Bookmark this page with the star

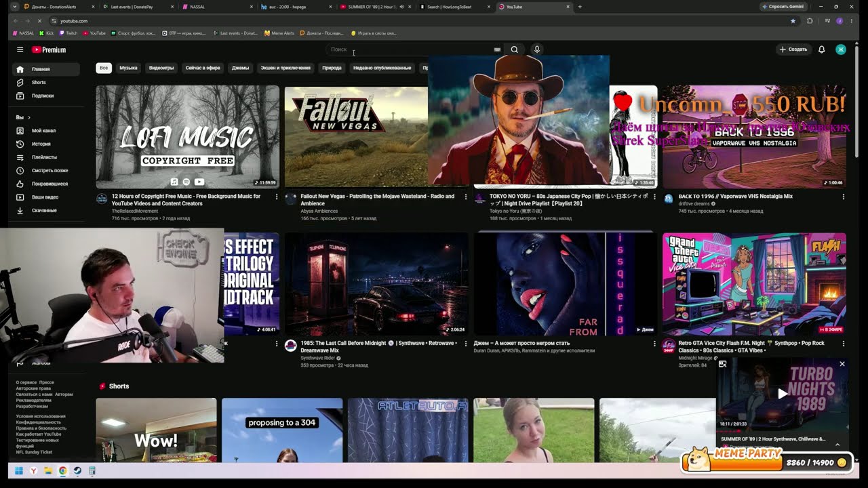pos(793,21)
